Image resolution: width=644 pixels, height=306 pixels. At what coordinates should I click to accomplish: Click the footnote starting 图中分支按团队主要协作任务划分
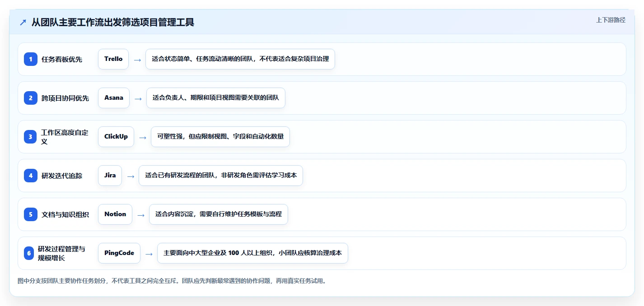point(172,281)
